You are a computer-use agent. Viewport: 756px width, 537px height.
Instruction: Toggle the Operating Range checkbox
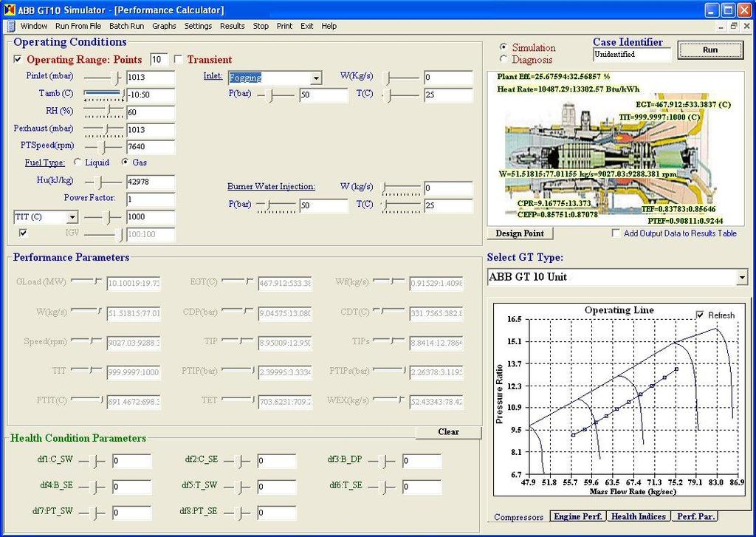(18, 59)
